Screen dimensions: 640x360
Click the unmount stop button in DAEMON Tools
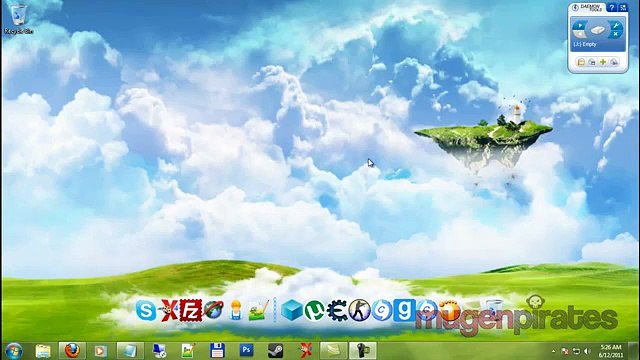pyautogui.click(x=579, y=35)
